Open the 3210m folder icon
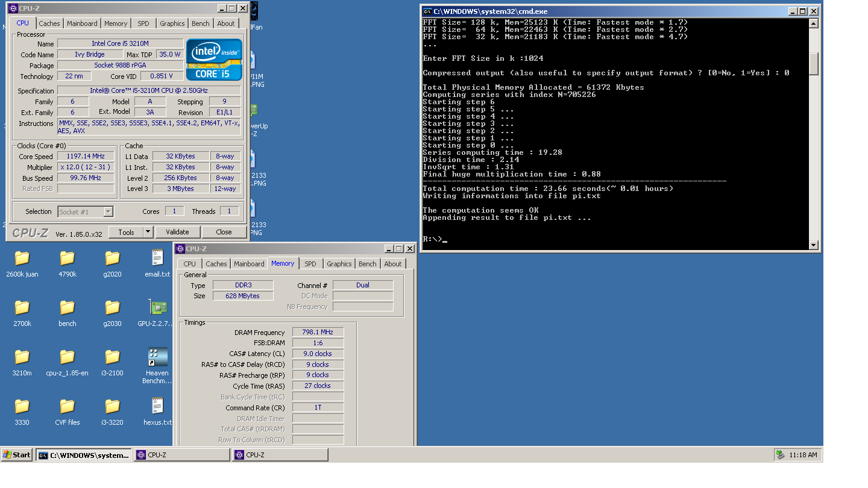This screenshot has width=868, height=488. click(22, 357)
